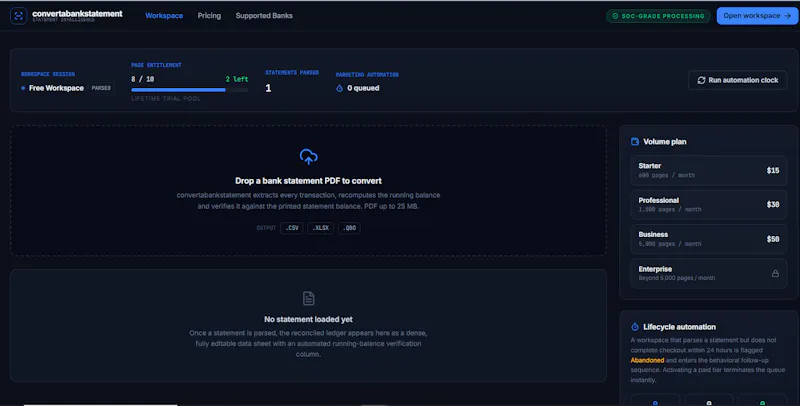Open the Workspace nav tab
Image resolution: width=800 pixels, height=406 pixels.
164,16
